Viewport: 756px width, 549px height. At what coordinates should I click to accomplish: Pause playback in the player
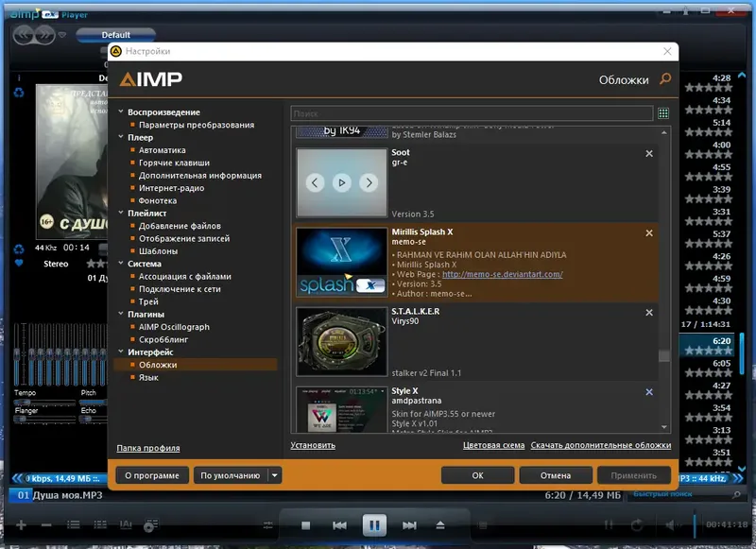(374, 524)
